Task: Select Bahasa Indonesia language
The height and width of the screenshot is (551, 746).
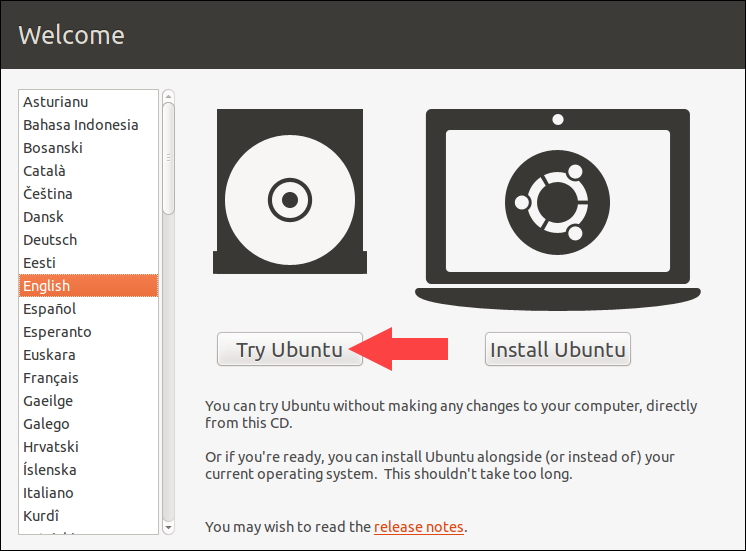Action: pos(88,125)
